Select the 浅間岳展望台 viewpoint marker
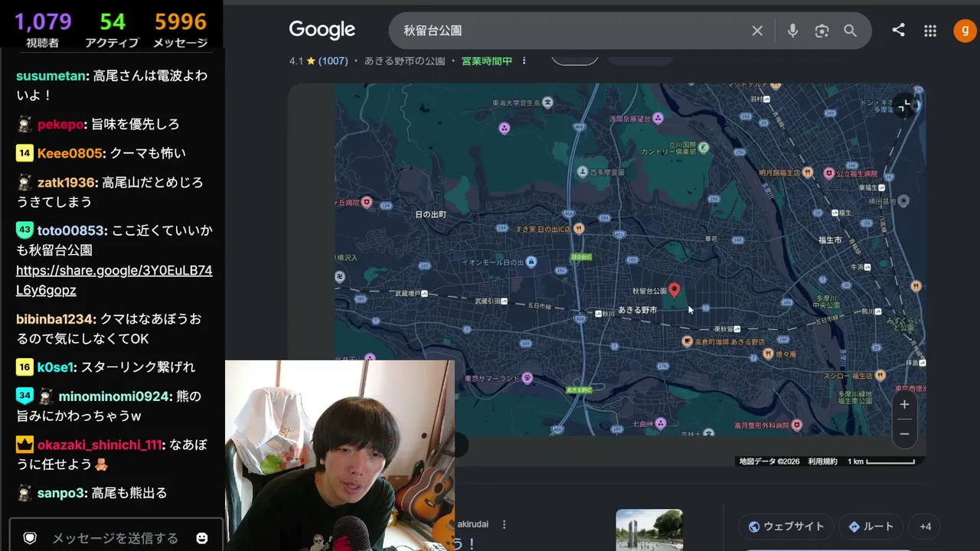This screenshot has height=551, width=980. [x=658, y=118]
